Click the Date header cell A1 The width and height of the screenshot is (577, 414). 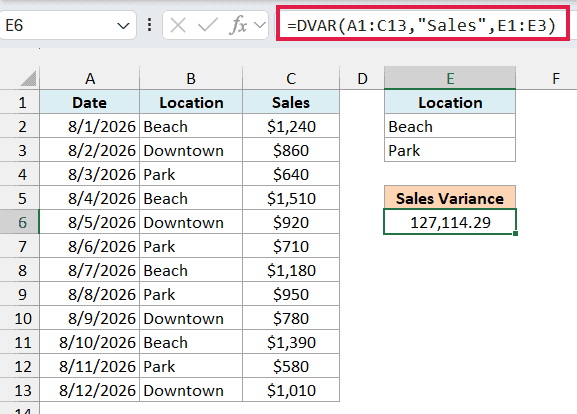(x=89, y=102)
